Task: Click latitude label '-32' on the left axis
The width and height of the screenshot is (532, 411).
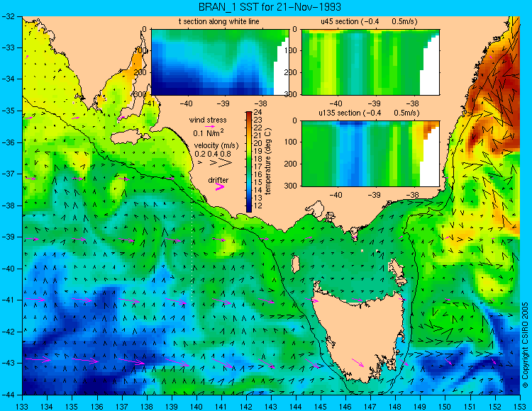Action: (x=8, y=16)
